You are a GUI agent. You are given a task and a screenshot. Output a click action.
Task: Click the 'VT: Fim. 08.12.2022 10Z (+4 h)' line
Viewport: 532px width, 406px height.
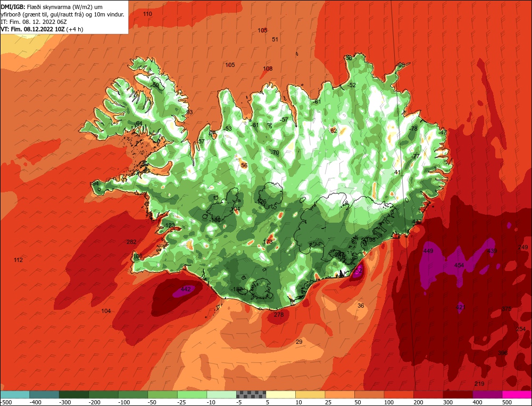point(42,29)
